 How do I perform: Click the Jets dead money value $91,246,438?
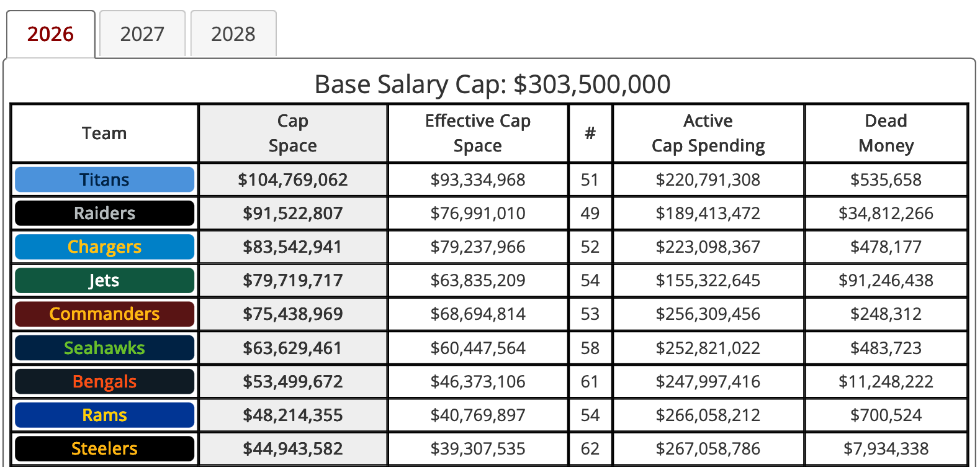click(886, 281)
